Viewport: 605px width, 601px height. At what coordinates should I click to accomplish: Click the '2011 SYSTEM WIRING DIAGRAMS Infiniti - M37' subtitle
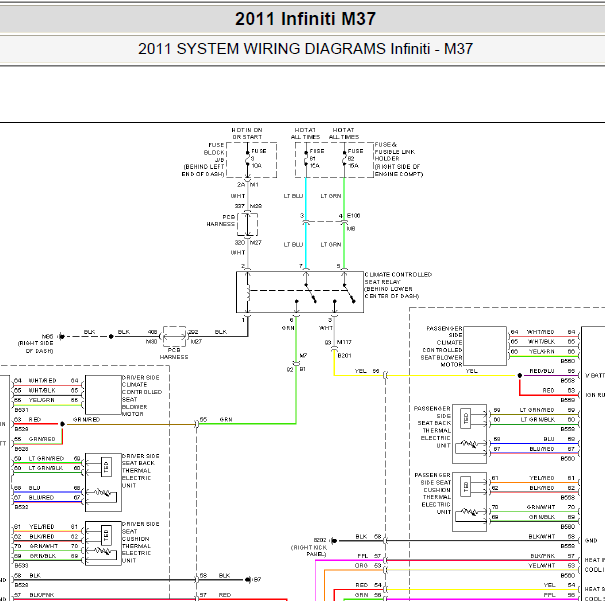(305, 49)
